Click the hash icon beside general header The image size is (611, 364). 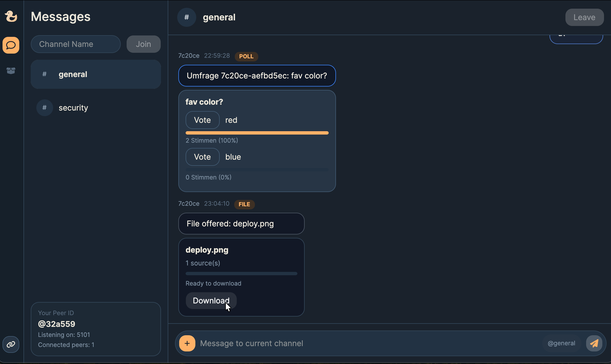pos(187,17)
